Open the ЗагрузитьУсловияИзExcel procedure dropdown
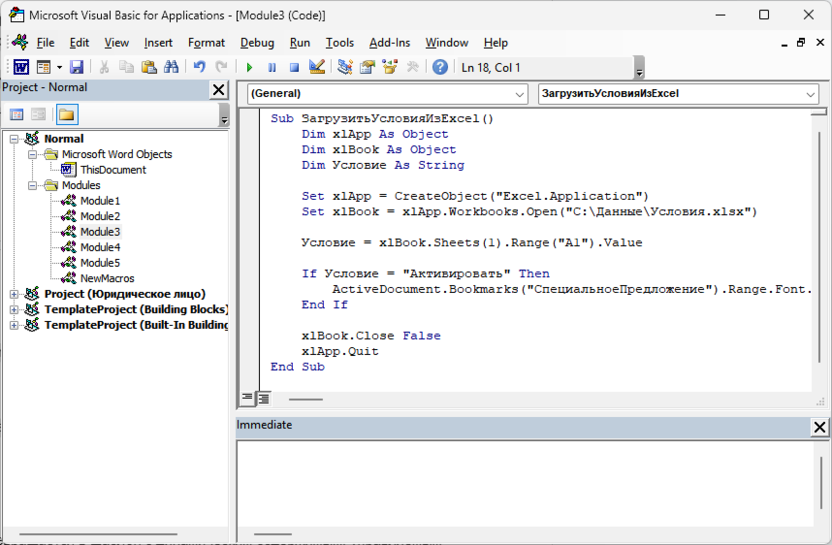Screen dimensions: 832x545 810,94
